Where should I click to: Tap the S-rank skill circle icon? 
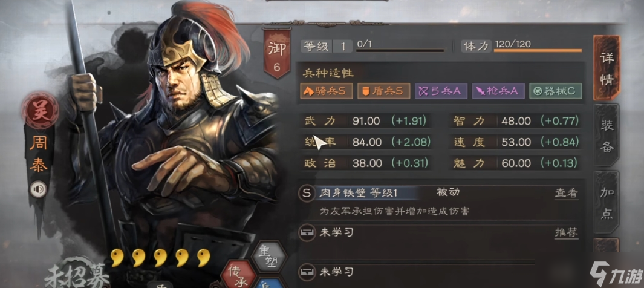(x=306, y=193)
